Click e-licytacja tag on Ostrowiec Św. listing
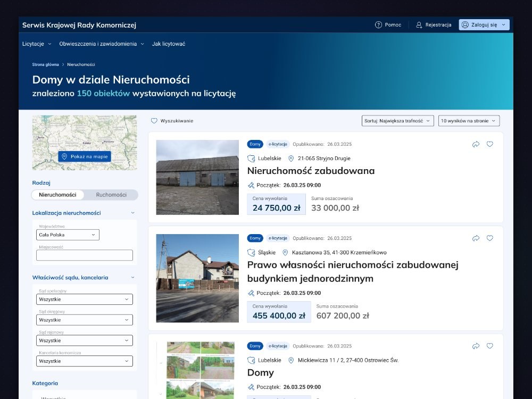Image resolution: width=532 pixels, height=399 pixels. (278, 346)
